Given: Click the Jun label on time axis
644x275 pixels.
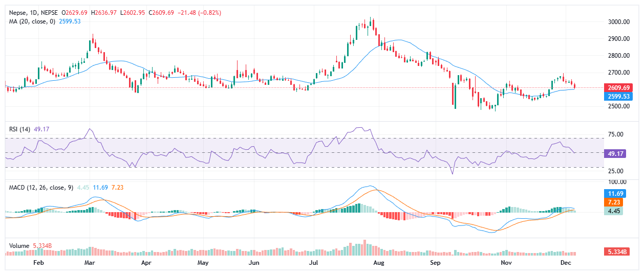Looking at the screenshot, I should (x=253, y=263).
